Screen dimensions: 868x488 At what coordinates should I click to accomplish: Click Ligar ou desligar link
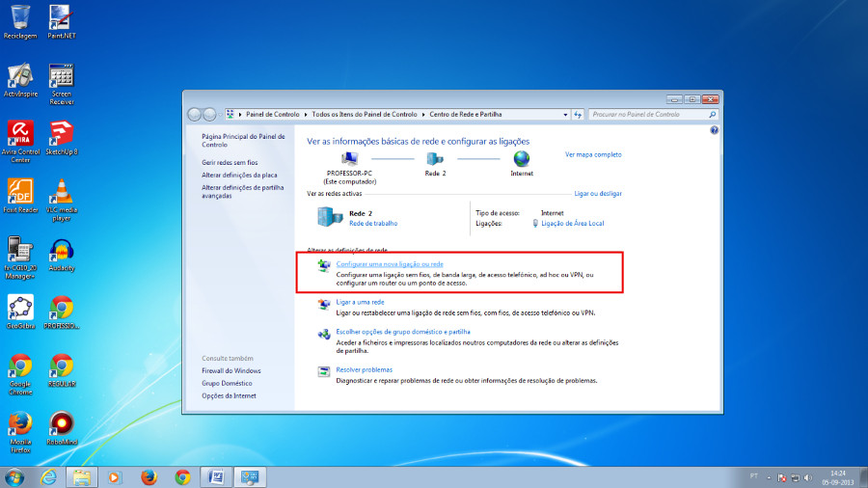pyautogui.click(x=598, y=194)
